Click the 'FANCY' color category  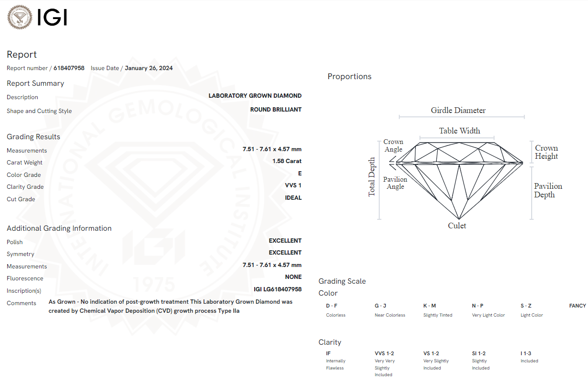pyautogui.click(x=578, y=306)
